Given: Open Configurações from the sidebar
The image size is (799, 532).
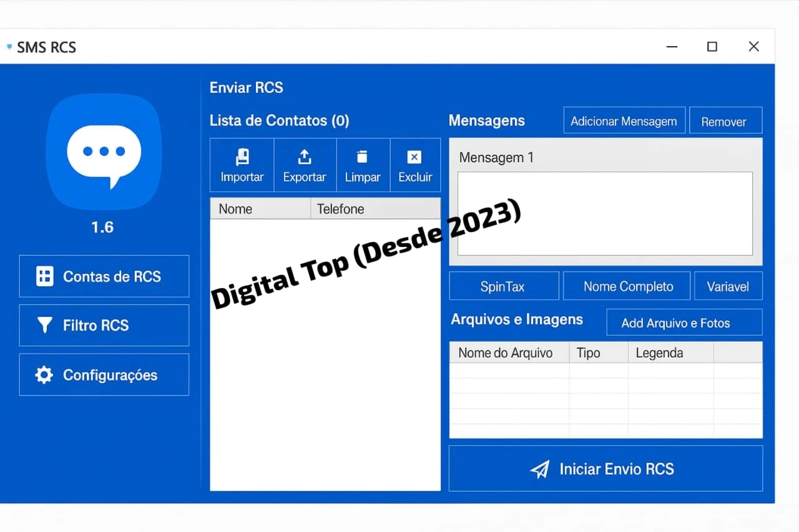Looking at the screenshot, I should pyautogui.click(x=104, y=375).
